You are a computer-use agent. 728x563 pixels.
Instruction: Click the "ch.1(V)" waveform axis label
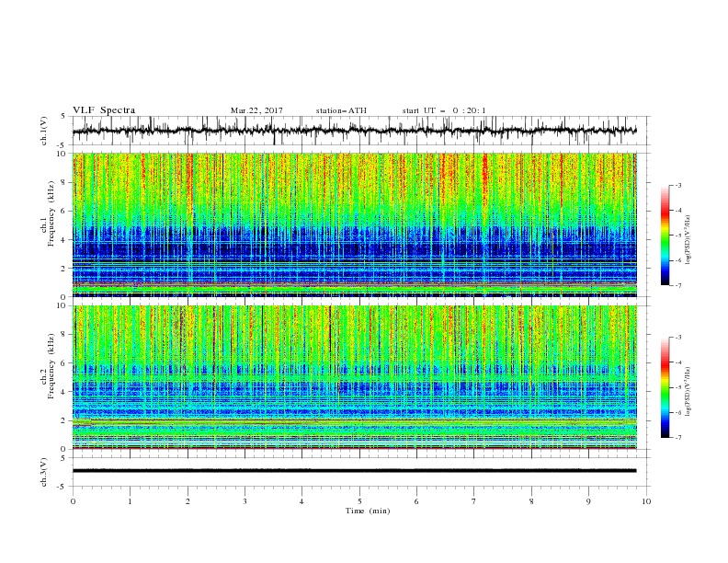[44, 131]
